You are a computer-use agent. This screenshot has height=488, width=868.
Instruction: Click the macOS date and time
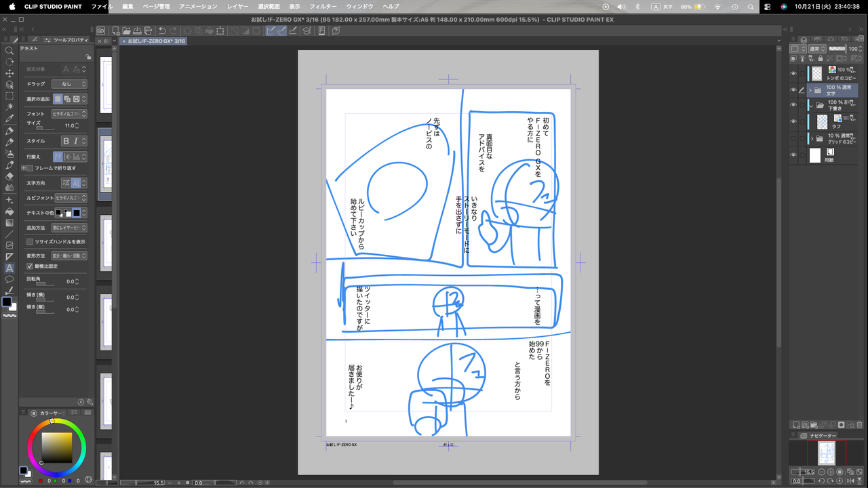click(827, 6)
